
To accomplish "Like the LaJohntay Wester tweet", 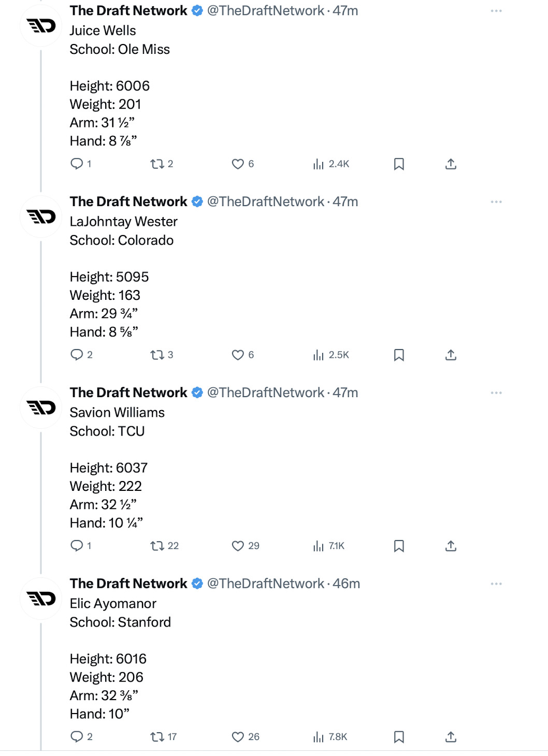I will point(238,355).
